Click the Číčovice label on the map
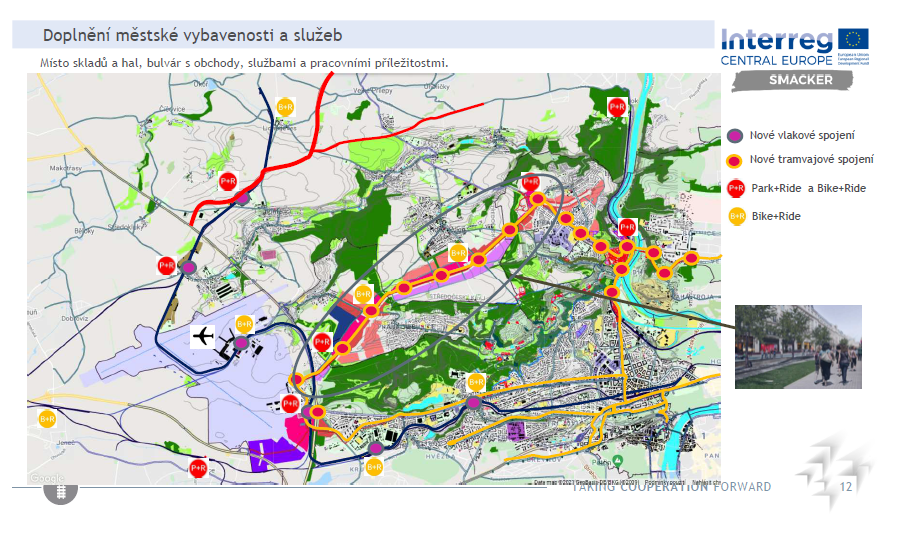This screenshot has width=920, height=538. pos(172,109)
